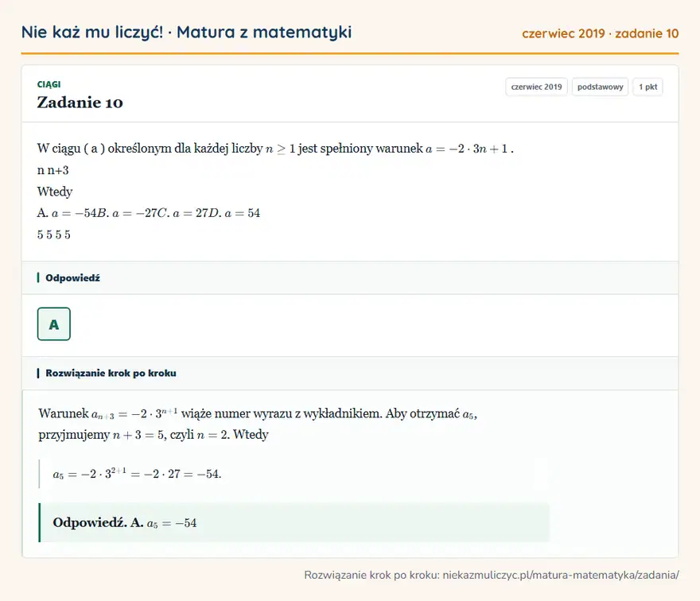Click the '5 5 5 5' line

tap(54, 235)
